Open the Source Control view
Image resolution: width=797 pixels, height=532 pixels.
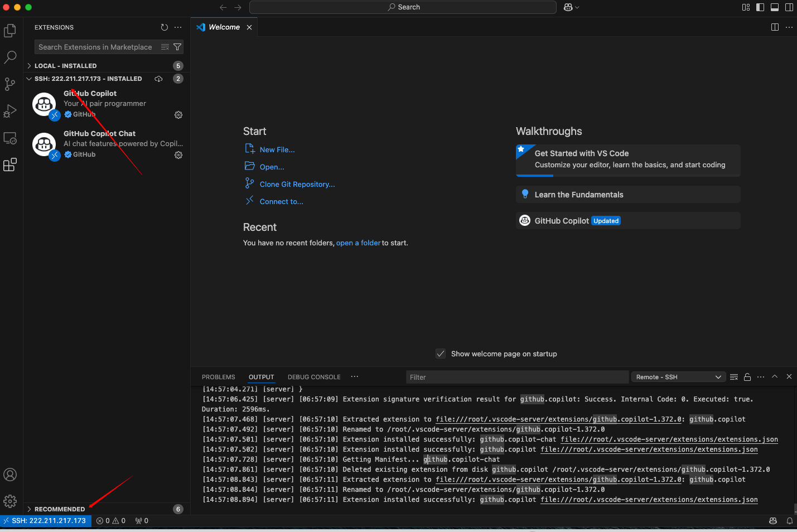tap(10, 84)
